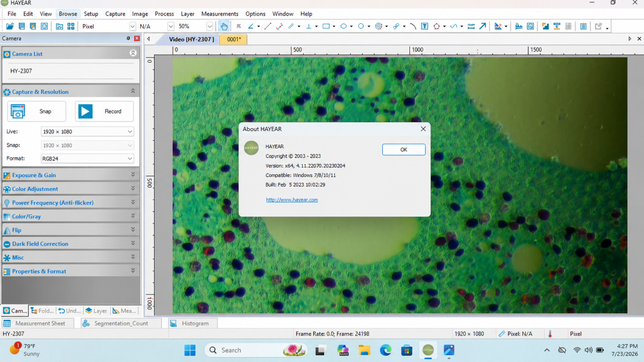Choose the single Line measurement tool
Viewport: 644px width, 362px height.
268,26
